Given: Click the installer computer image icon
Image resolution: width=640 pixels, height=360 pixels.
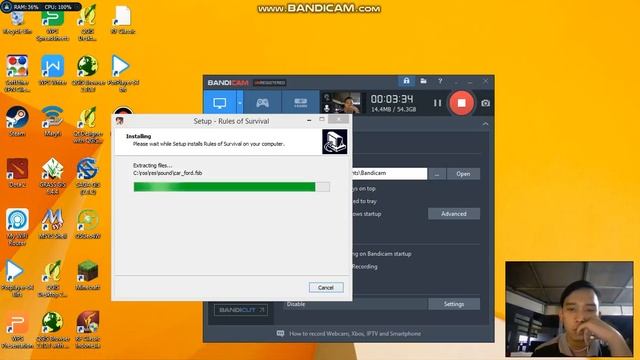Looking at the screenshot, I should [x=335, y=142].
